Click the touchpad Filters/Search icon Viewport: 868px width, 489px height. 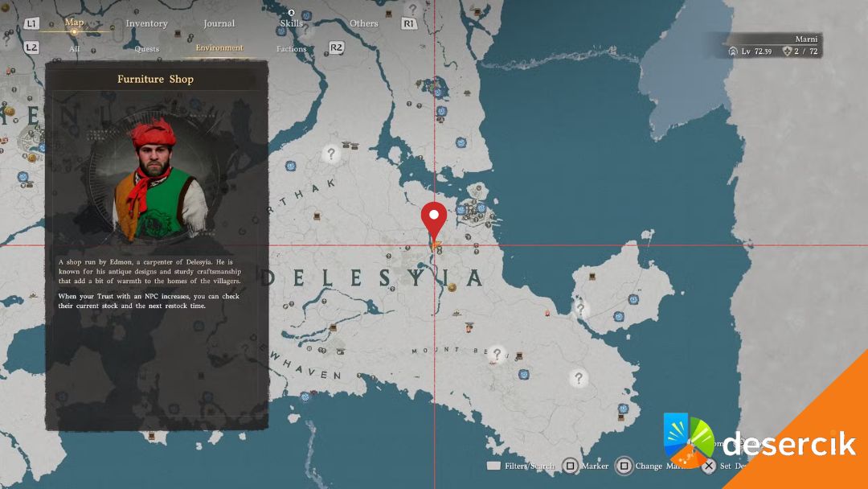tap(493, 466)
